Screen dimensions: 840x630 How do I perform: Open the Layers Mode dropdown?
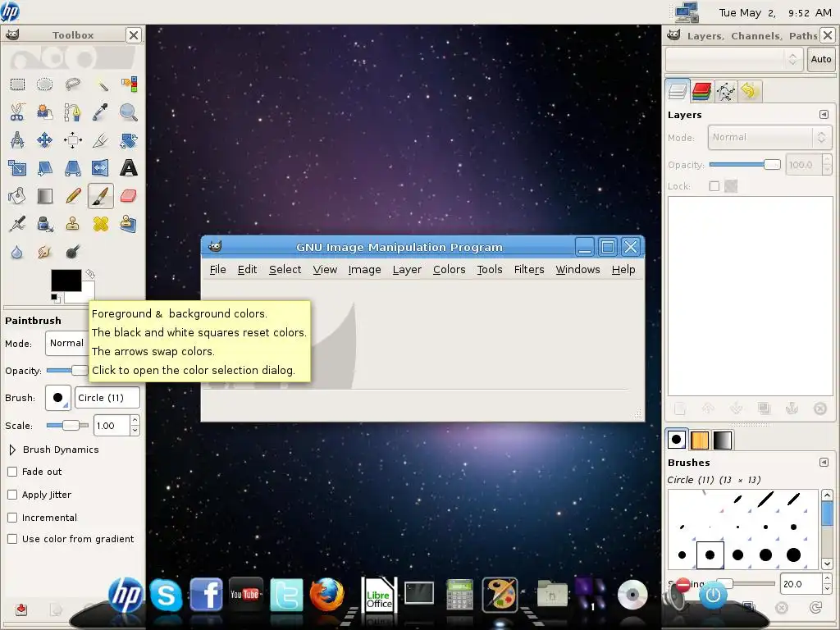769,137
